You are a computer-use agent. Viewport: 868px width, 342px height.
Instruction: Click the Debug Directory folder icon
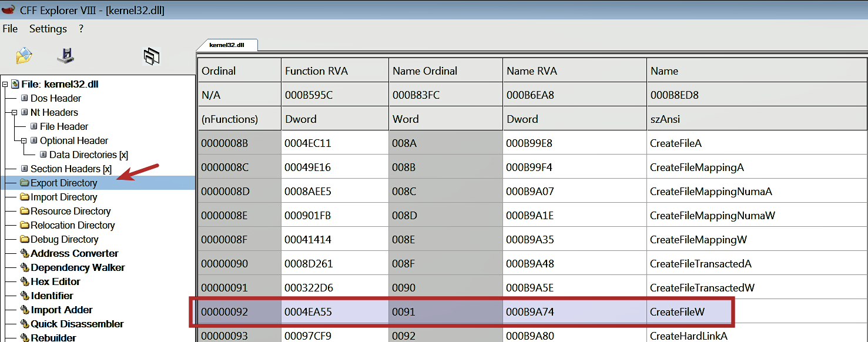(x=25, y=239)
